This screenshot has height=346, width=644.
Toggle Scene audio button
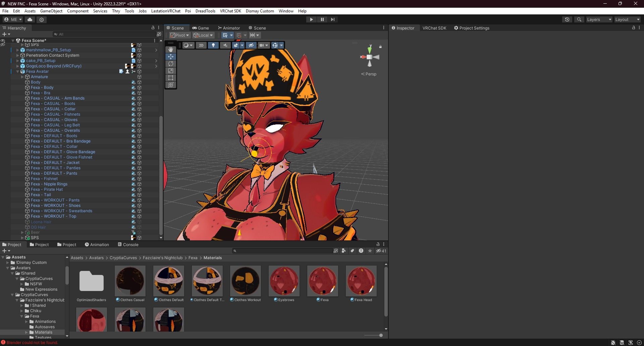click(225, 45)
